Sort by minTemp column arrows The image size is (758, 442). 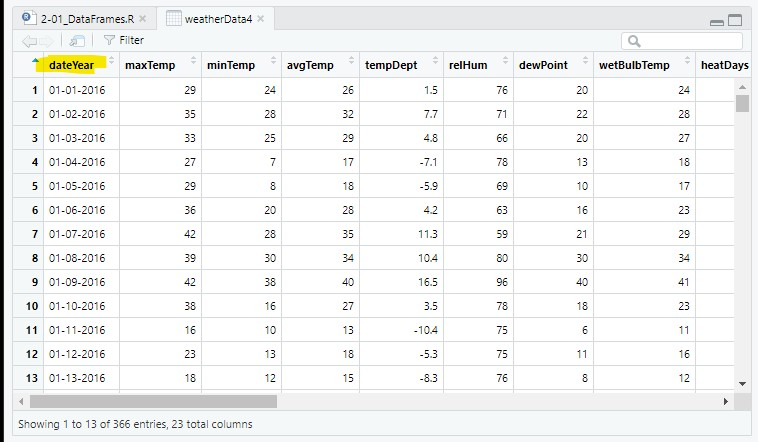click(273, 60)
